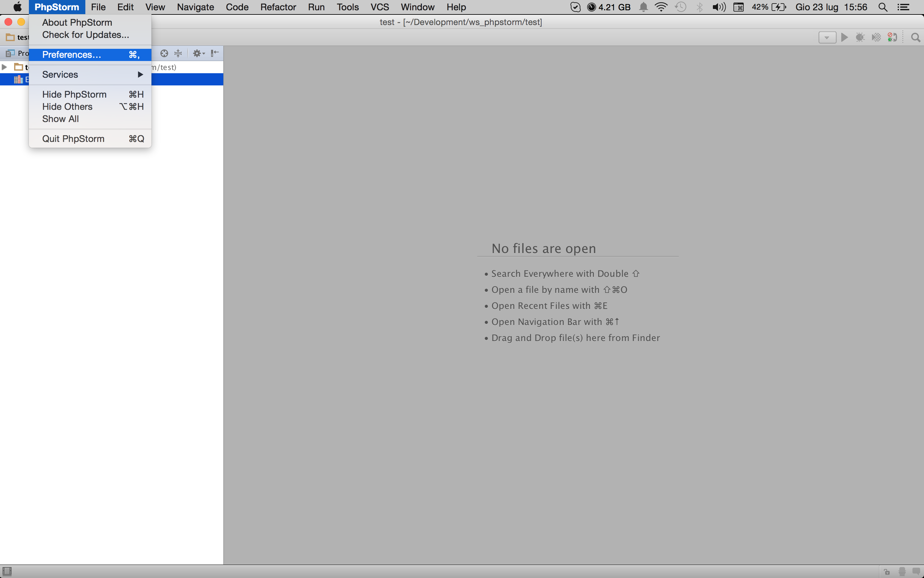Hide the Project tool window

click(215, 53)
